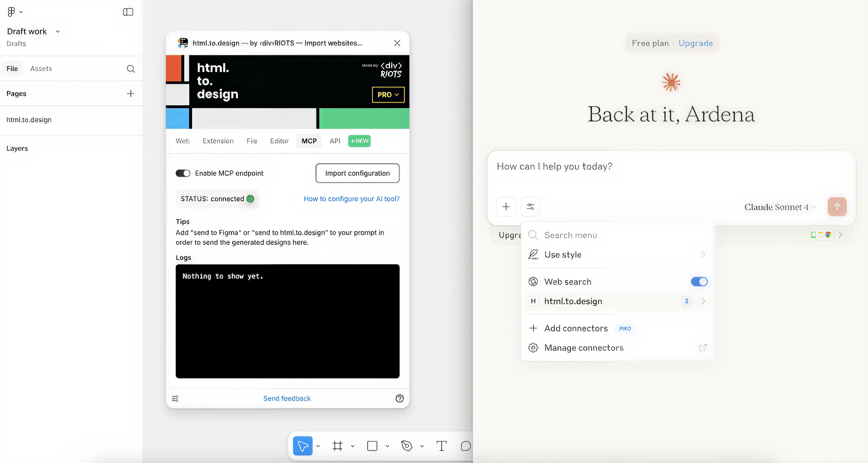Viewport: 868px width, 463px height.
Task: Switch to the API tab
Action: tap(335, 141)
